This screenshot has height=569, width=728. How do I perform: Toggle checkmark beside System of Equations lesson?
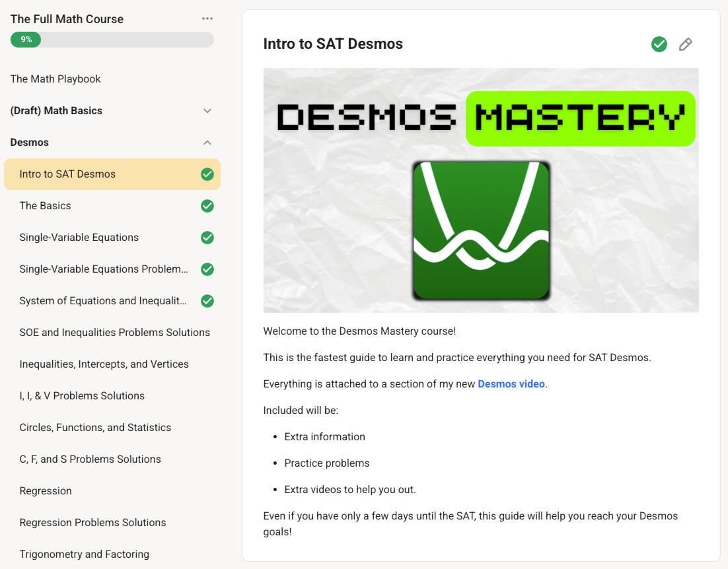tap(207, 301)
